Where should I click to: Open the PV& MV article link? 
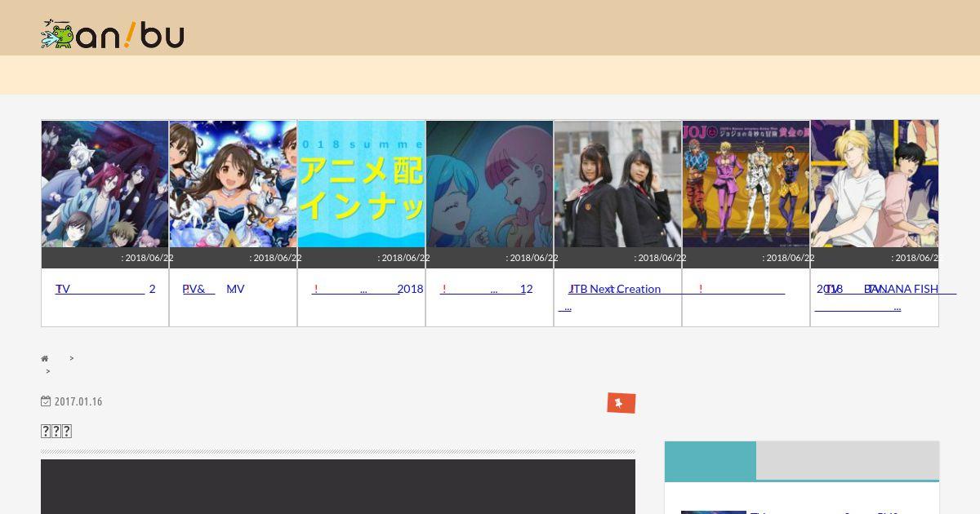click(213, 289)
